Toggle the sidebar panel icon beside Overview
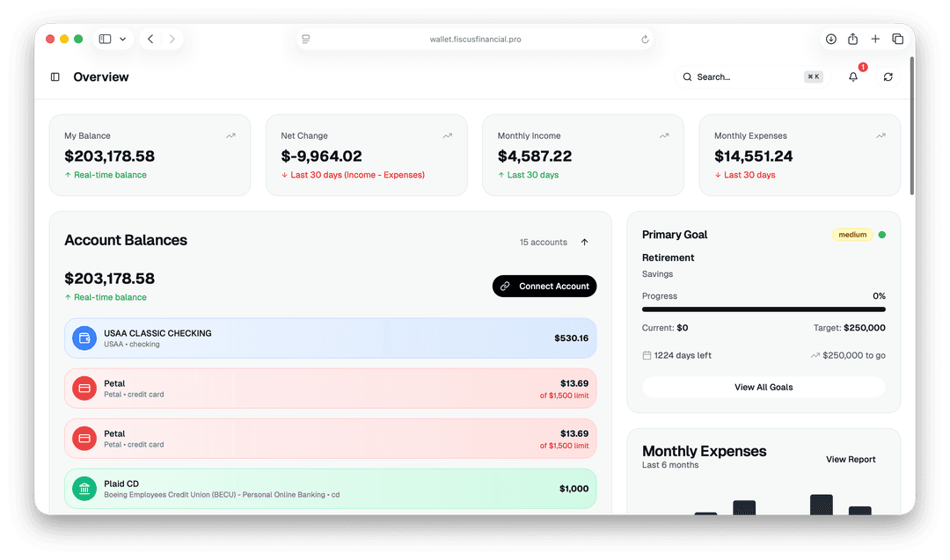This screenshot has width=950, height=560. pos(55,77)
